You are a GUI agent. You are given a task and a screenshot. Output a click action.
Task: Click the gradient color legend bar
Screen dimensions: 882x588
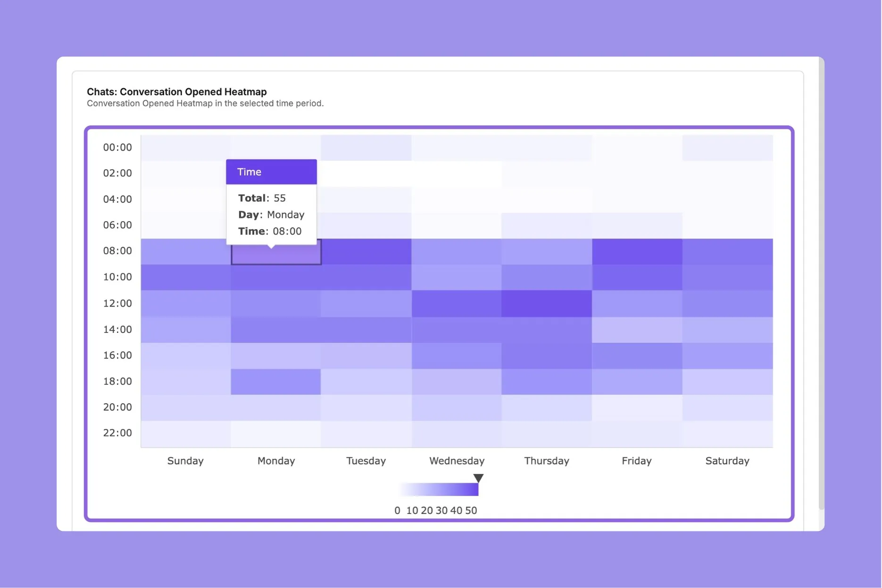(x=439, y=489)
